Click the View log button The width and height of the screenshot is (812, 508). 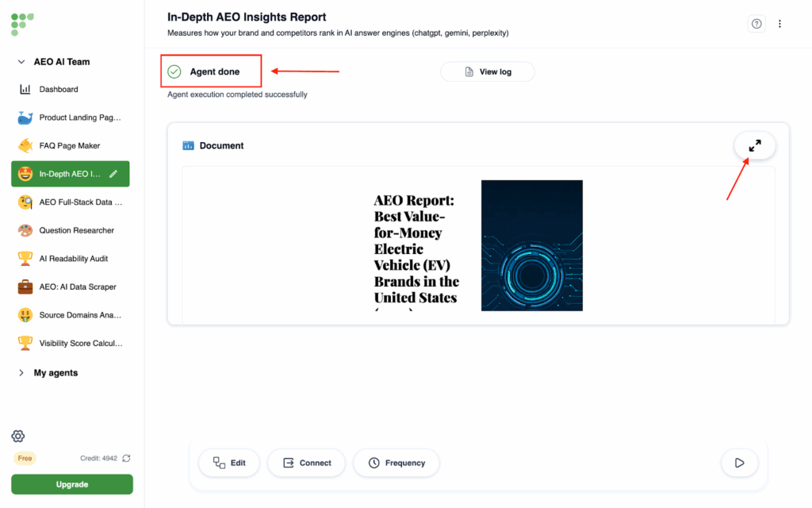pyautogui.click(x=488, y=72)
